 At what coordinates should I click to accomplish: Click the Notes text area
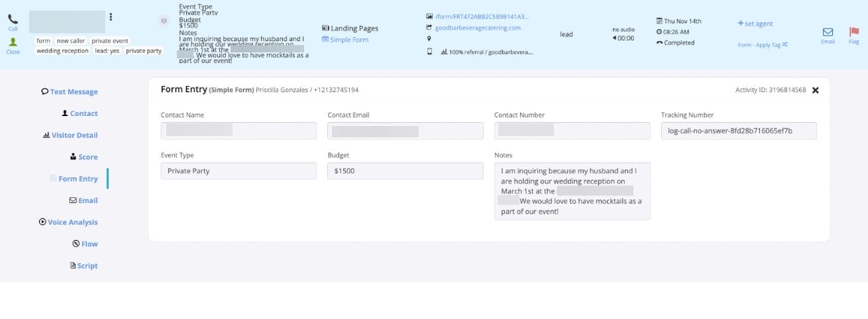click(x=572, y=191)
